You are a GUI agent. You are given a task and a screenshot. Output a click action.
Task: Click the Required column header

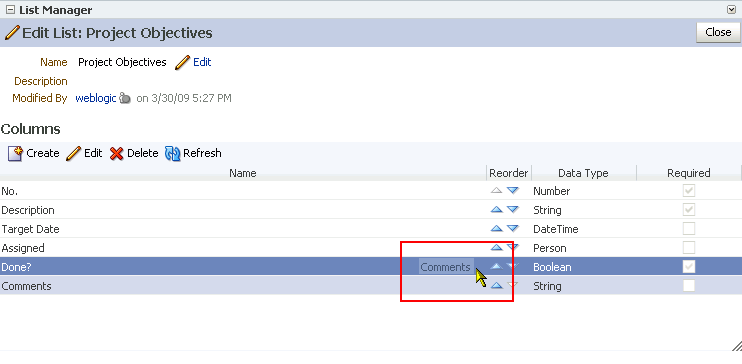[689, 173]
